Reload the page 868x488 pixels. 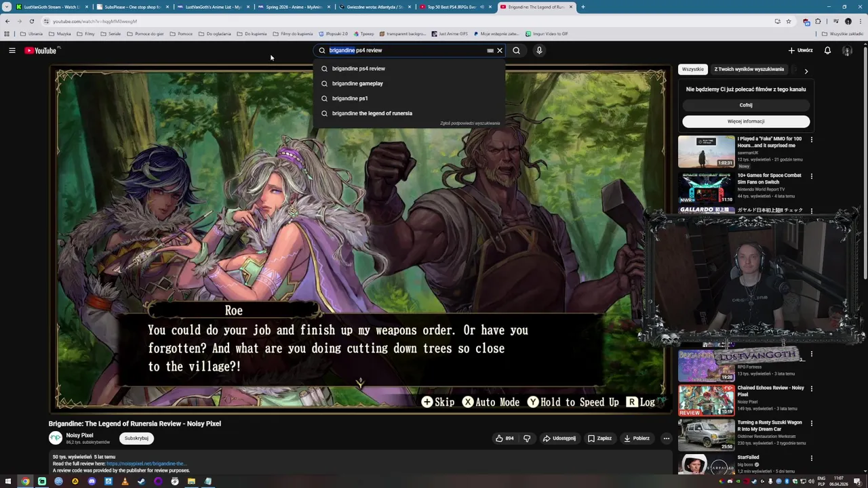pos(31,21)
